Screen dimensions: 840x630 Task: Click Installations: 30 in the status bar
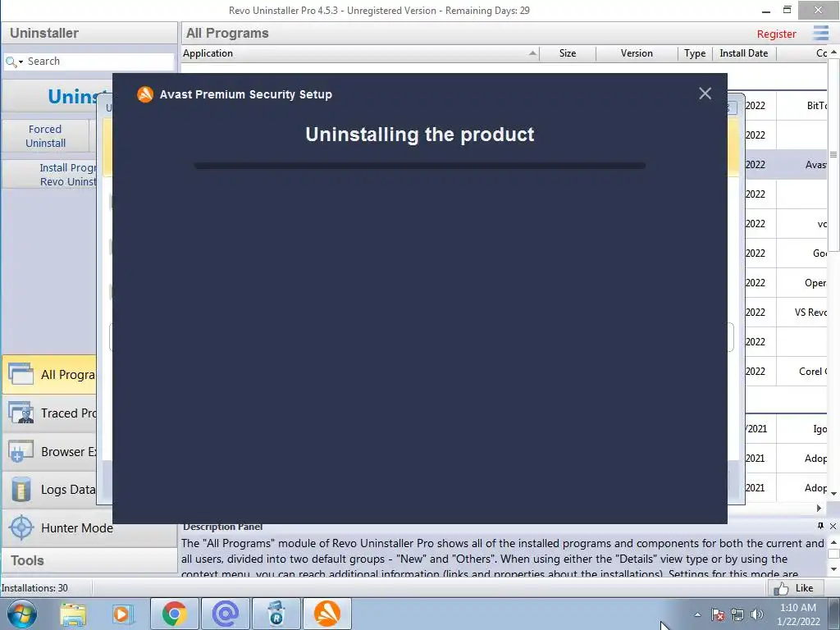pyautogui.click(x=34, y=588)
